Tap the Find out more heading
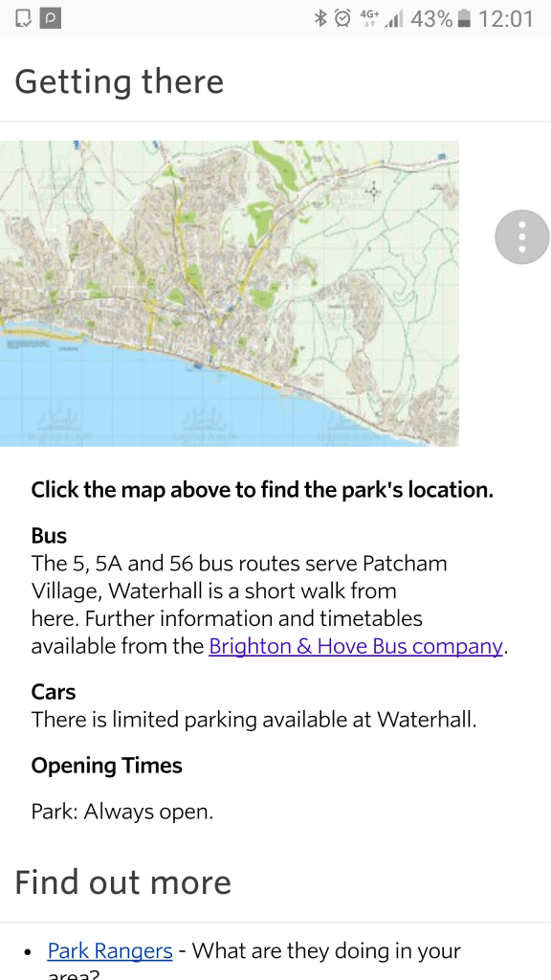This screenshot has width=551, height=980. (122, 881)
